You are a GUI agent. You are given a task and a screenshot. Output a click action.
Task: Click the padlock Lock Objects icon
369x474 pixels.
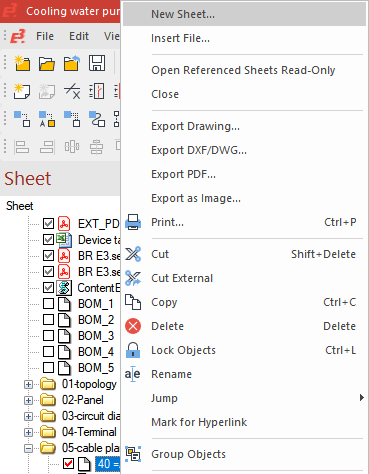point(133,350)
